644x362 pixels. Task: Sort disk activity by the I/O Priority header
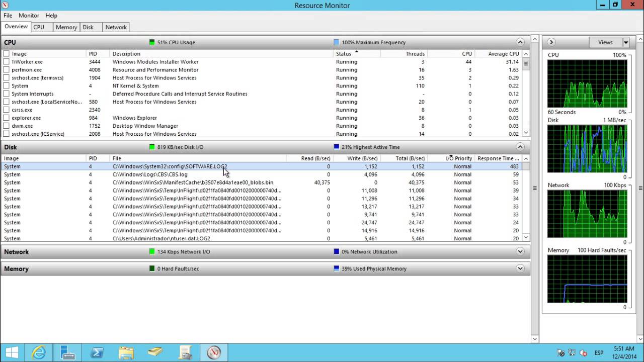coord(451,158)
